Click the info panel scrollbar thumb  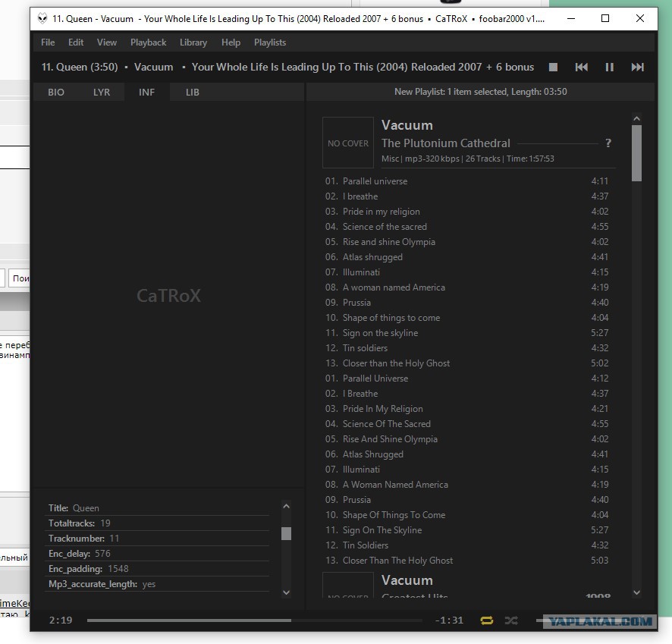click(286, 533)
